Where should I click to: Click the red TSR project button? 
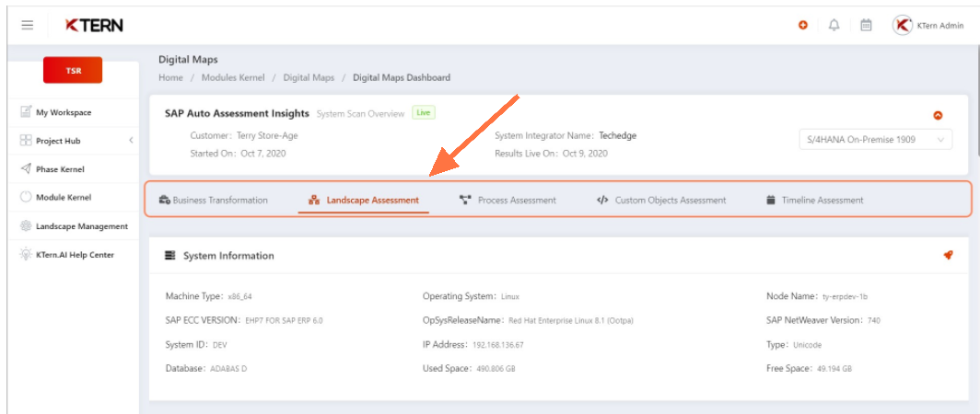pos(73,71)
